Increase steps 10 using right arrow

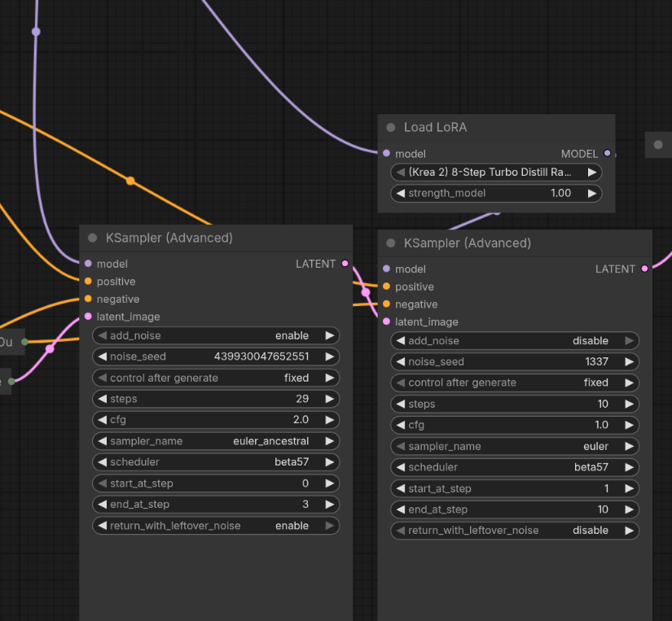629,404
